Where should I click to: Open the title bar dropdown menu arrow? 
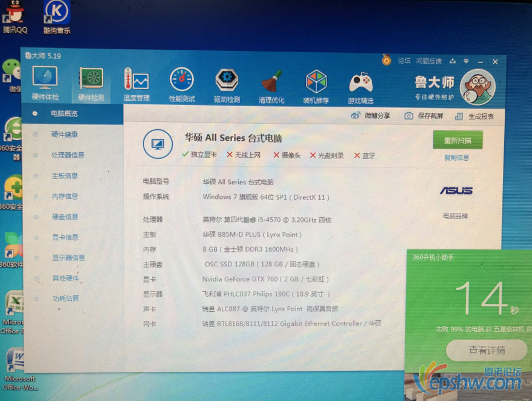466,61
